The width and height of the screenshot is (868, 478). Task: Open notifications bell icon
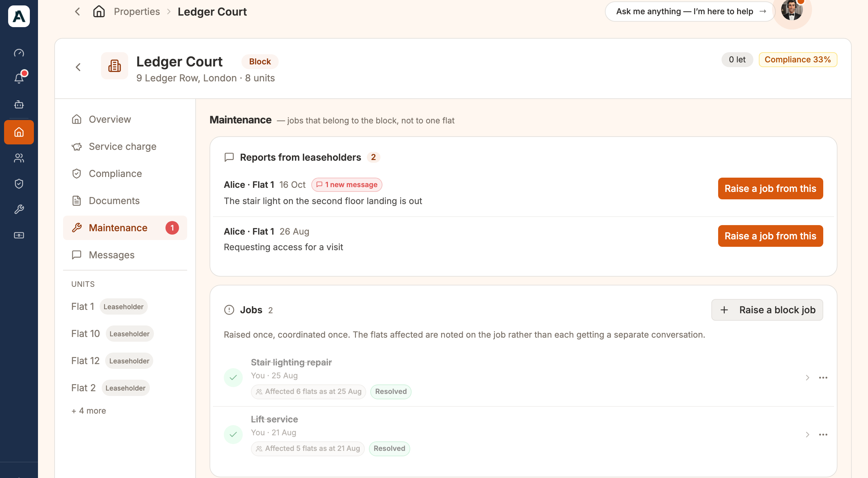(x=19, y=78)
